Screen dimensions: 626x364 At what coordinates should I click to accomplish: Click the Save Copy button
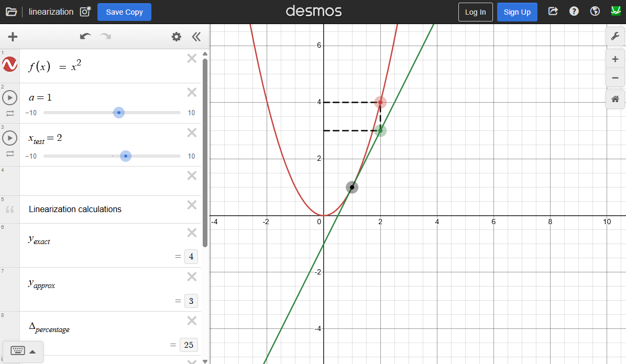(124, 12)
